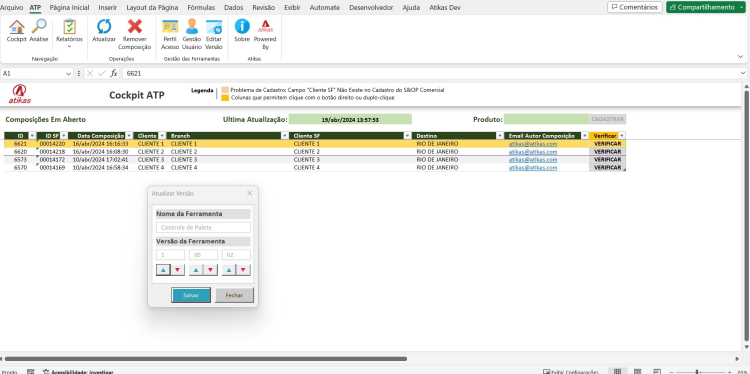This screenshot has width=750, height=374.
Task: Open the Cliente column filter dropdown
Action: [x=162, y=136]
